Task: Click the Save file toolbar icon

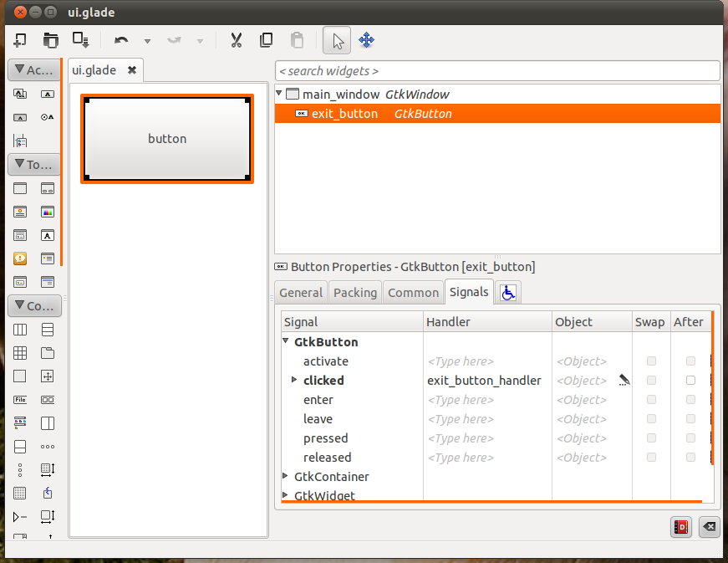Action: click(x=80, y=40)
